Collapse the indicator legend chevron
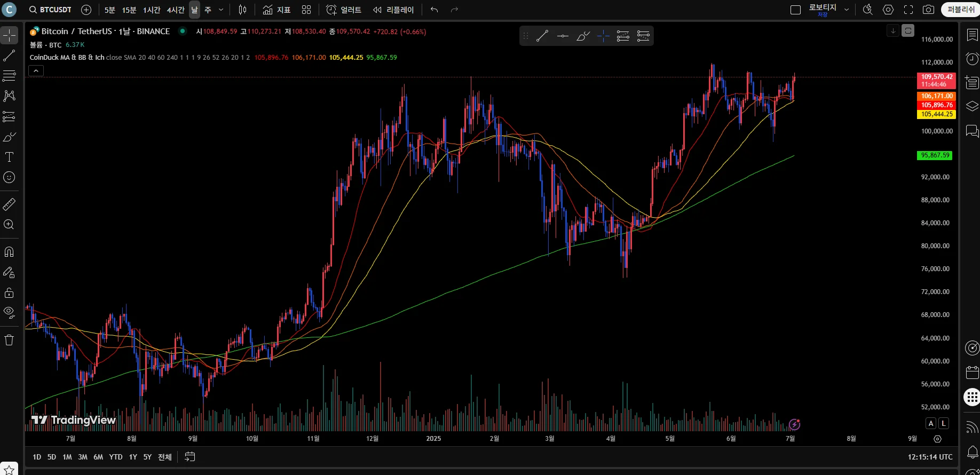 pos(36,70)
